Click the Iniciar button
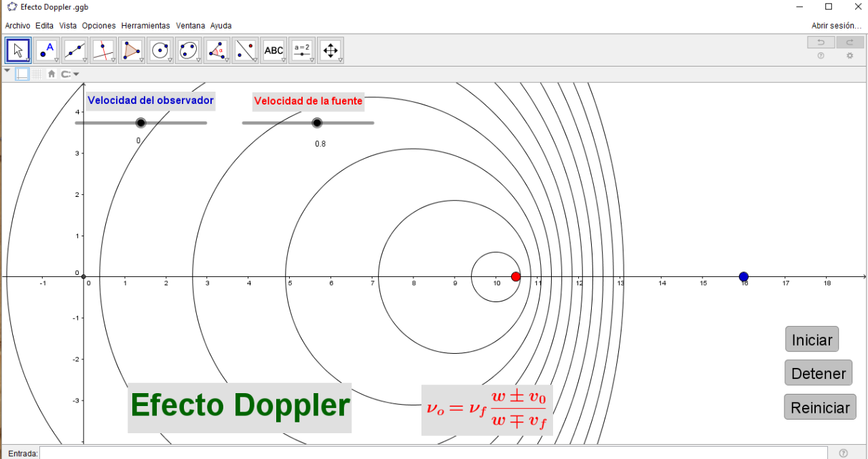Screen dimensions: 868x459 click(812, 339)
